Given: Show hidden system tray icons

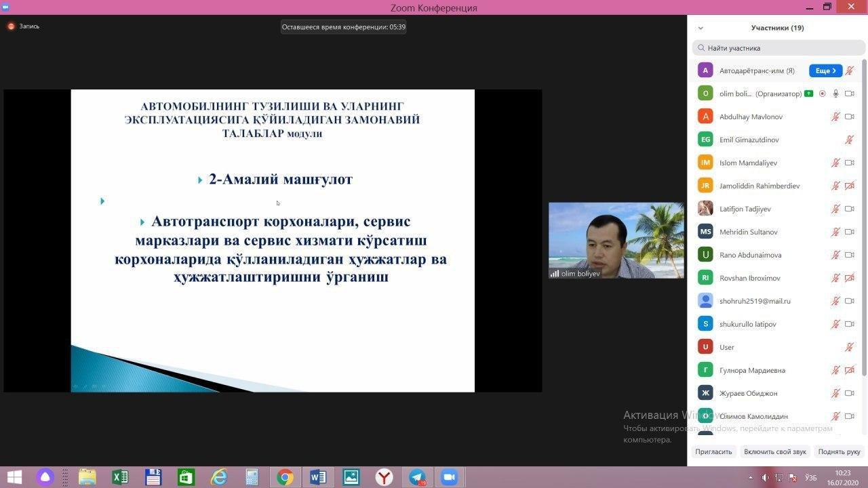Looking at the screenshot, I should [x=750, y=477].
